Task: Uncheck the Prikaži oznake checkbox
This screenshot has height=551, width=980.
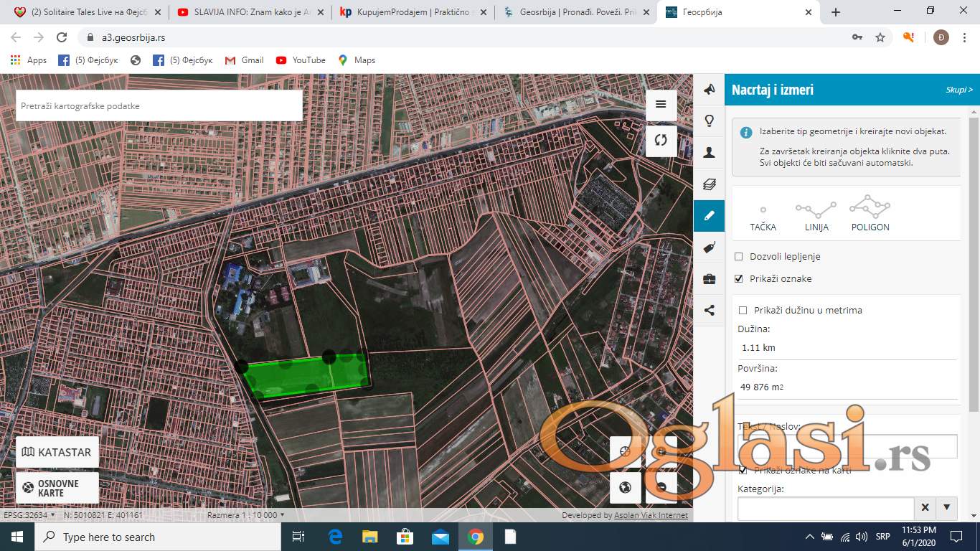Action: (739, 279)
